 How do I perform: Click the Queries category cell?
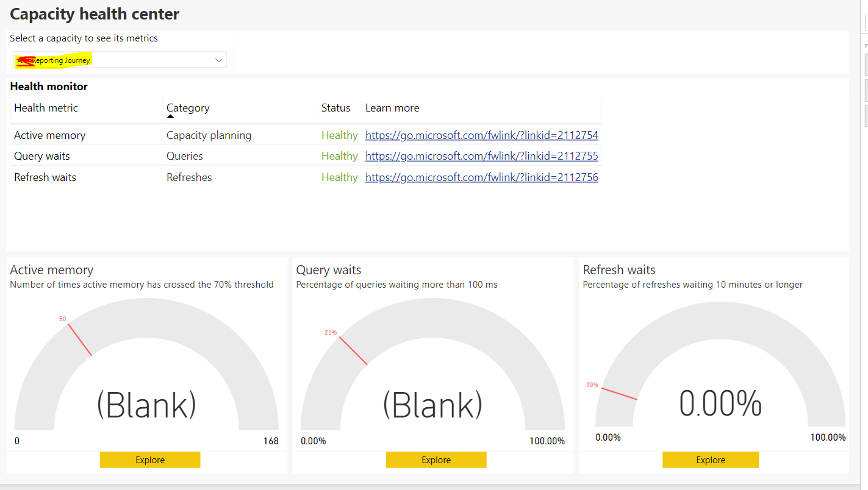[185, 156]
